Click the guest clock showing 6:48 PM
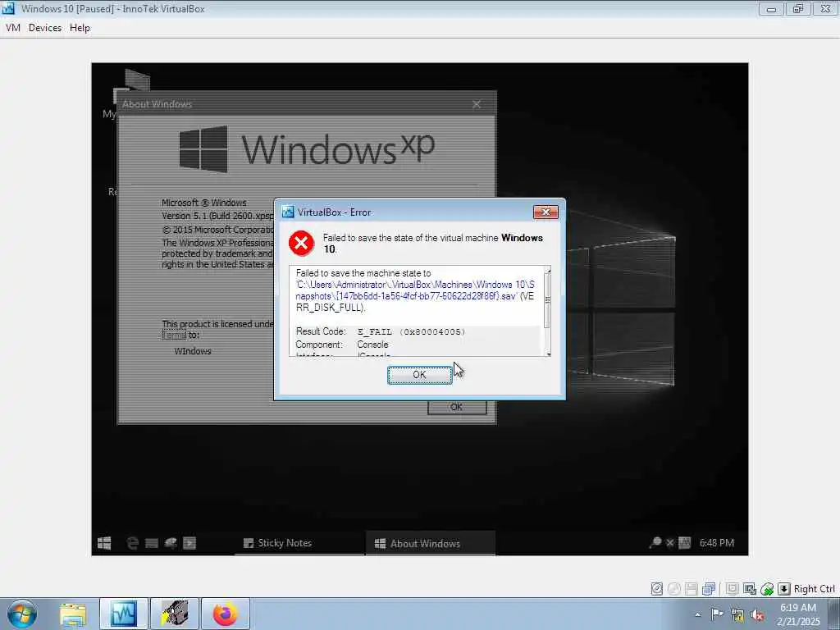This screenshot has width=840, height=630. (716, 543)
